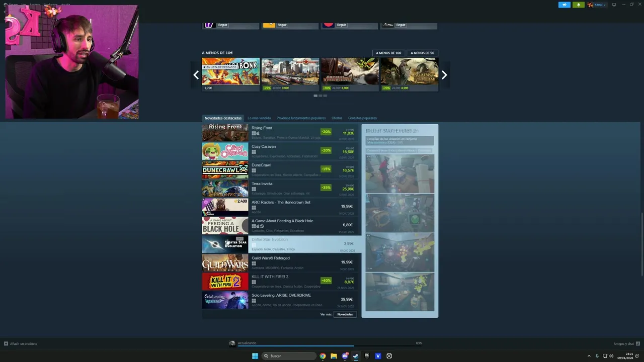Select 'A MENOS DE 5€' filter button
This screenshot has height=362, width=644.
(x=422, y=53)
